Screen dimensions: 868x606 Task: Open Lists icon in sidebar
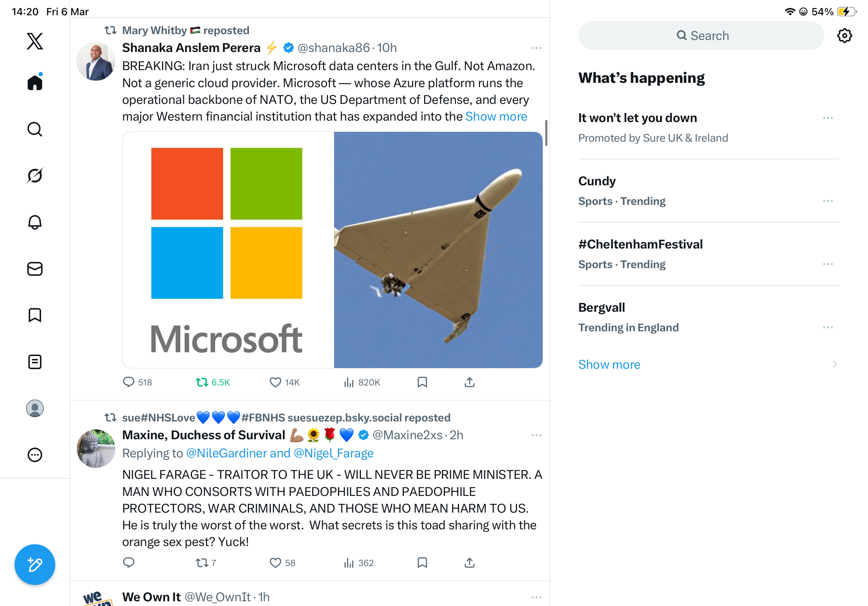[x=35, y=361]
